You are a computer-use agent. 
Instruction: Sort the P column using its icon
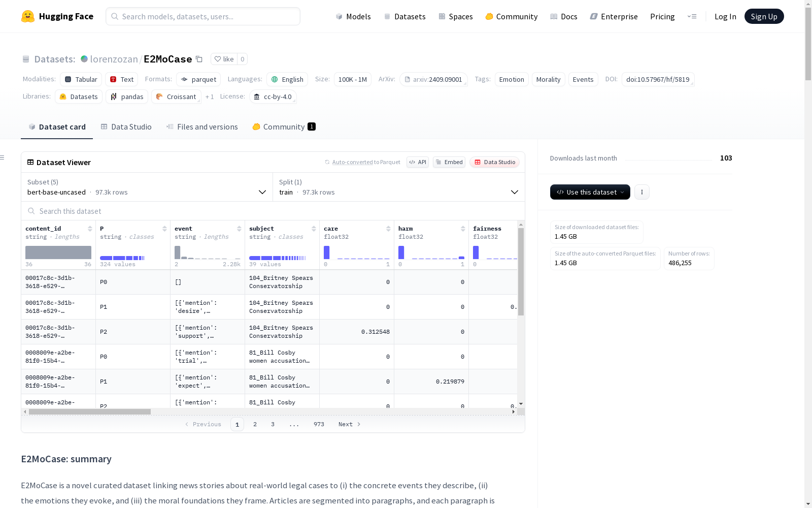click(x=164, y=229)
